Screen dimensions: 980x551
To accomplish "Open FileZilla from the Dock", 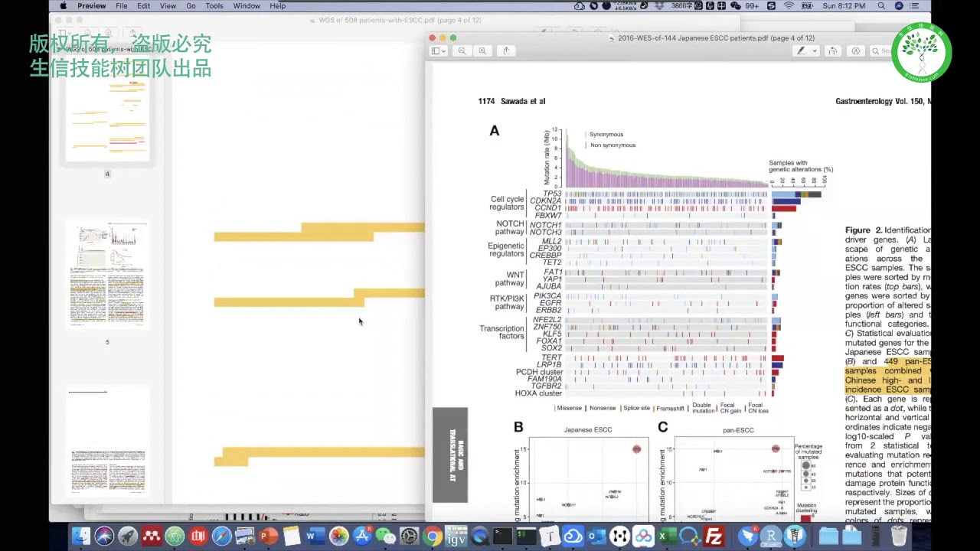I will (714, 536).
